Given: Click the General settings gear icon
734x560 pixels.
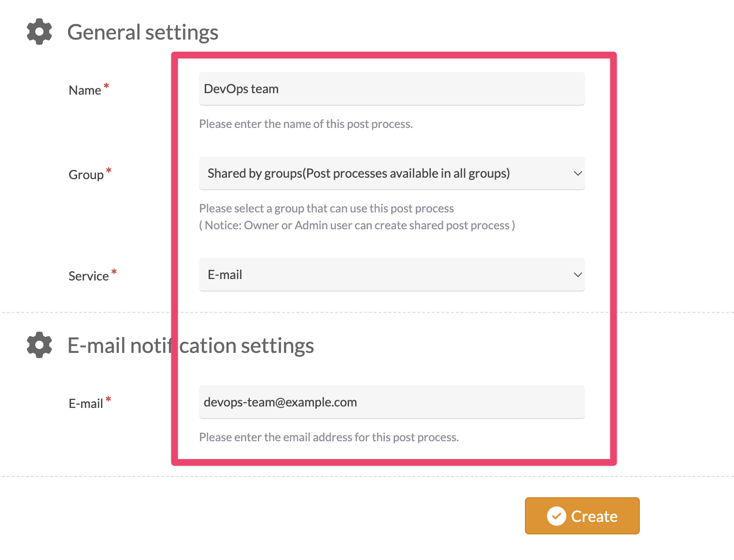Looking at the screenshot, I should click(39, 32).
